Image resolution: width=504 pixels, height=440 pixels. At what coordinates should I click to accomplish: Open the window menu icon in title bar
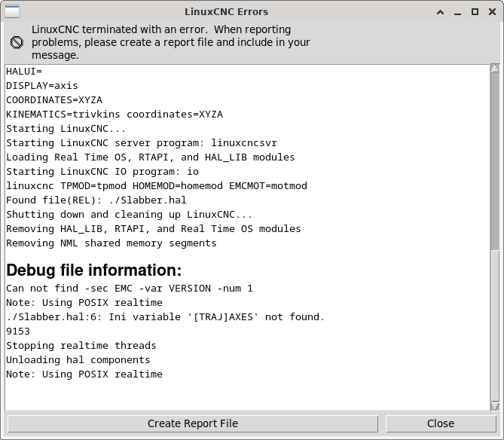12,11
